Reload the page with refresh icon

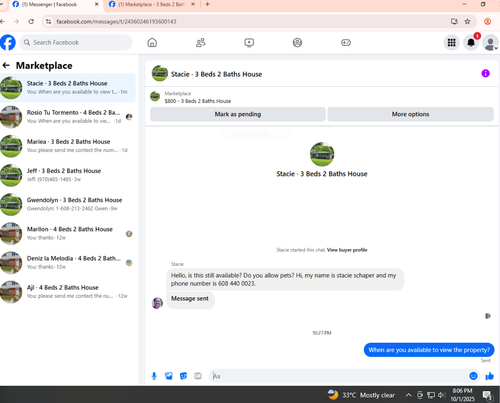pos(31,21)
